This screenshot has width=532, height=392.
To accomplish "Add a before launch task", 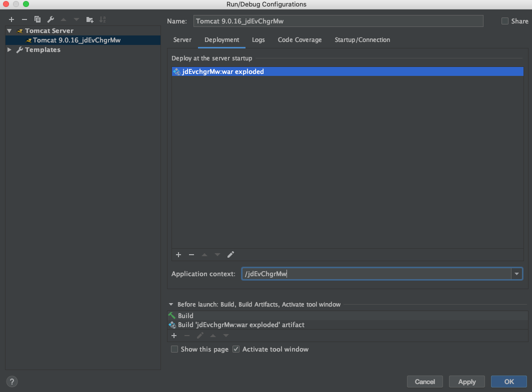I will 174,336.
